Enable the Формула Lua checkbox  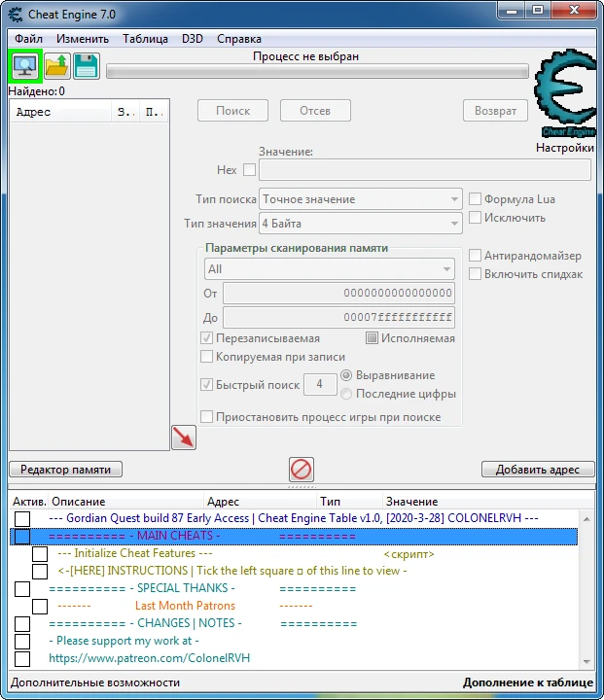tap(475, 198)
